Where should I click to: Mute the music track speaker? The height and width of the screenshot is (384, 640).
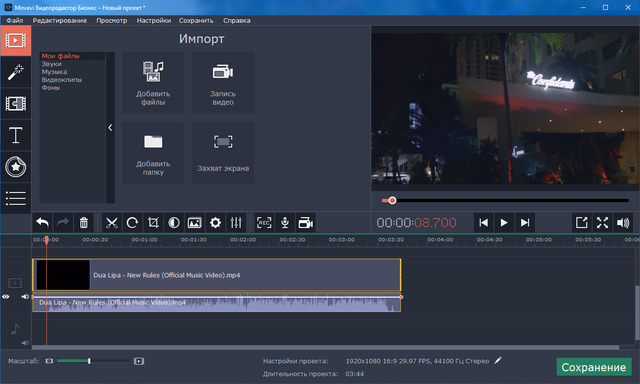click(x=25, y=343)
